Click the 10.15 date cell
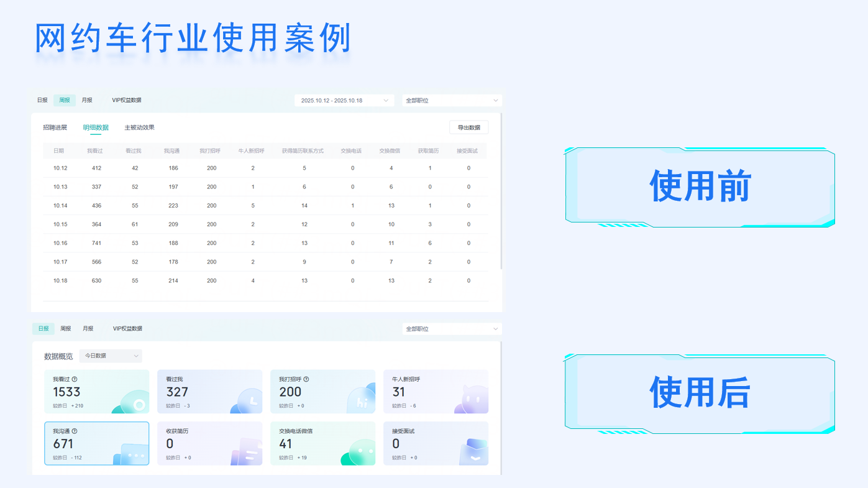The width and height of the screenshot is (868, 488). coord(60,224)
